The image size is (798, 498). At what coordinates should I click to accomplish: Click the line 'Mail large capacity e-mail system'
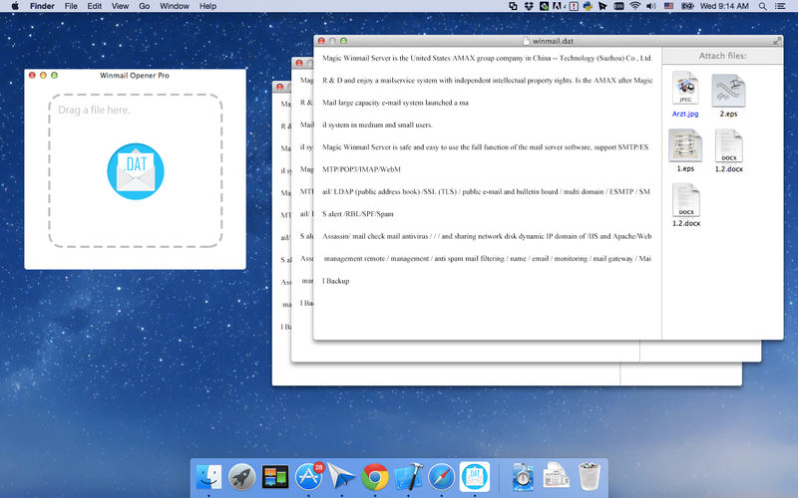coord(395,103)
